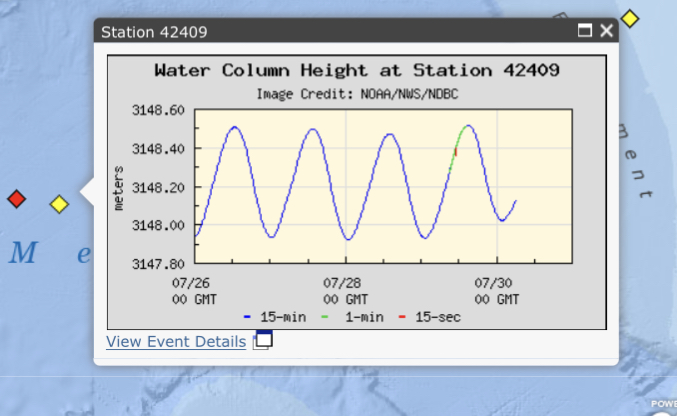This screenshot has height=416, width=677.
Task: Click the yellow diamond marker near the popup's close button
Action: point(630,19)
